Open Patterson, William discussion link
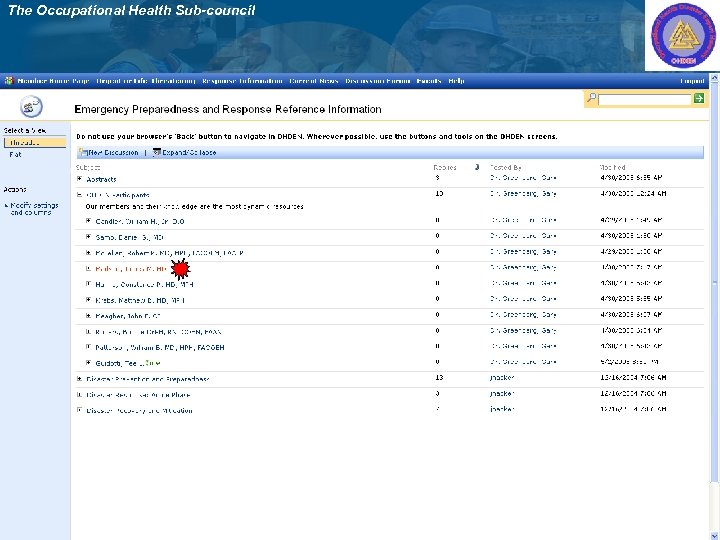 (160, 348)
